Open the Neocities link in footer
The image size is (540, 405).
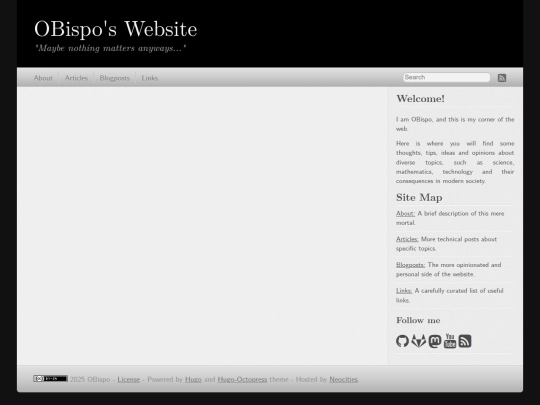(343, 379)
